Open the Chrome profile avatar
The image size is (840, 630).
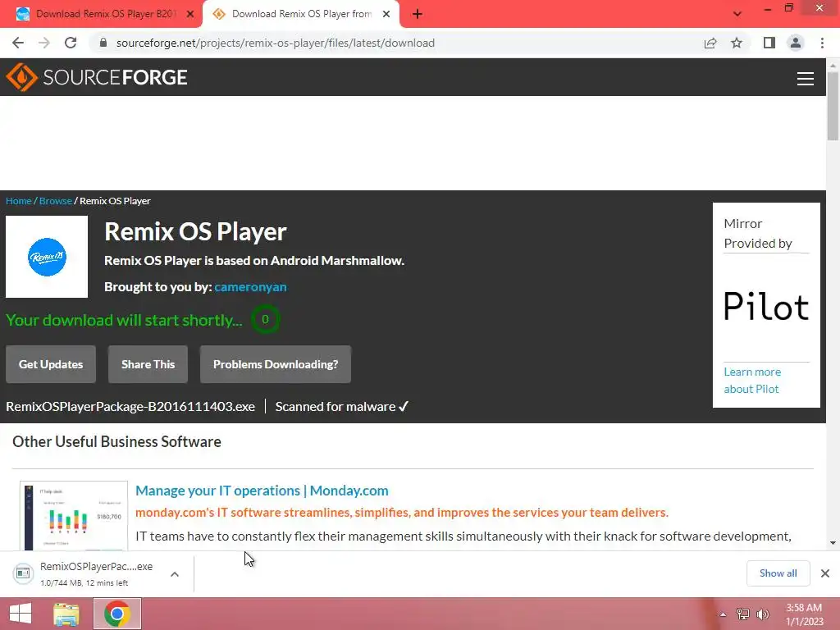pyautogui.click(x=796, y=43)
